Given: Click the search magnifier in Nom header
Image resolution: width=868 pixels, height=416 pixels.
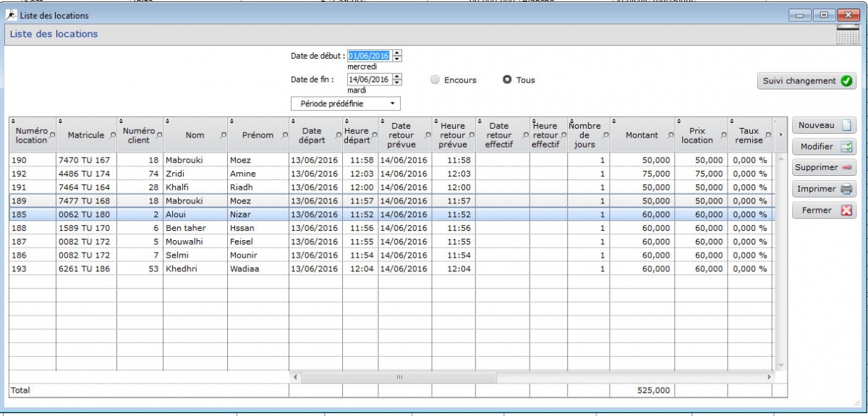Looking at the screenshot, I should coord(224,135).
